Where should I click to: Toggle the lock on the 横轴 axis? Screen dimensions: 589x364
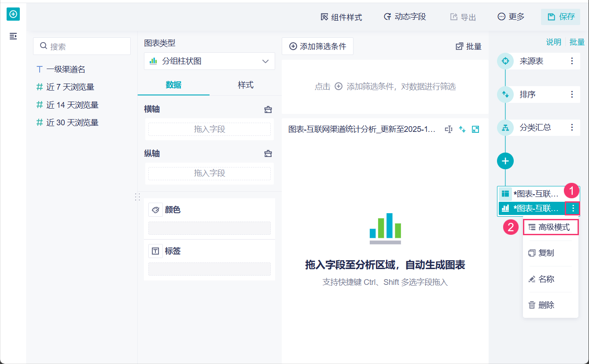268,109
